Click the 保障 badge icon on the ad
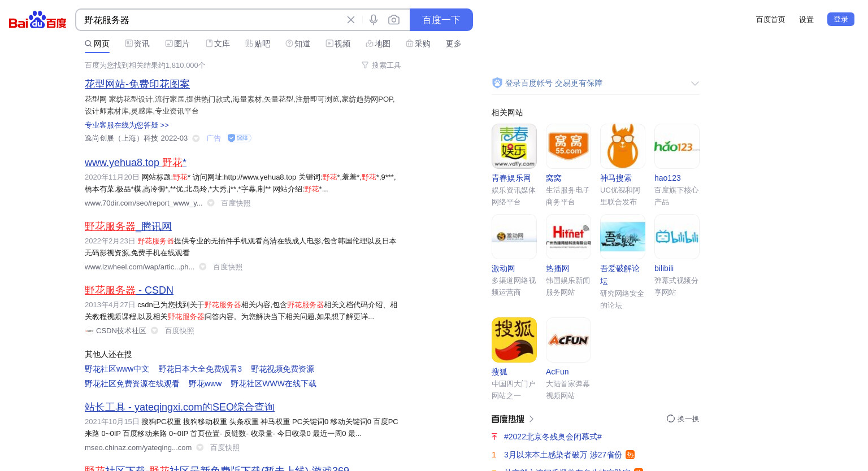 pos(239,138)
